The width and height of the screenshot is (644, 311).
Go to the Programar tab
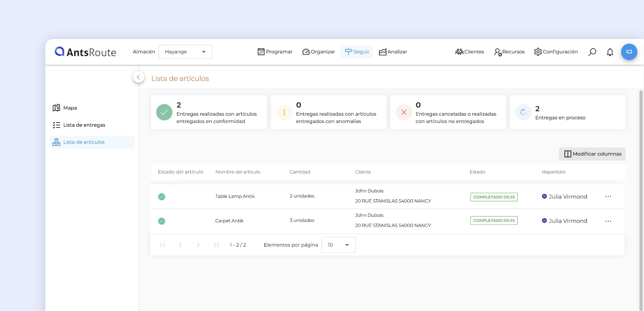275,52
